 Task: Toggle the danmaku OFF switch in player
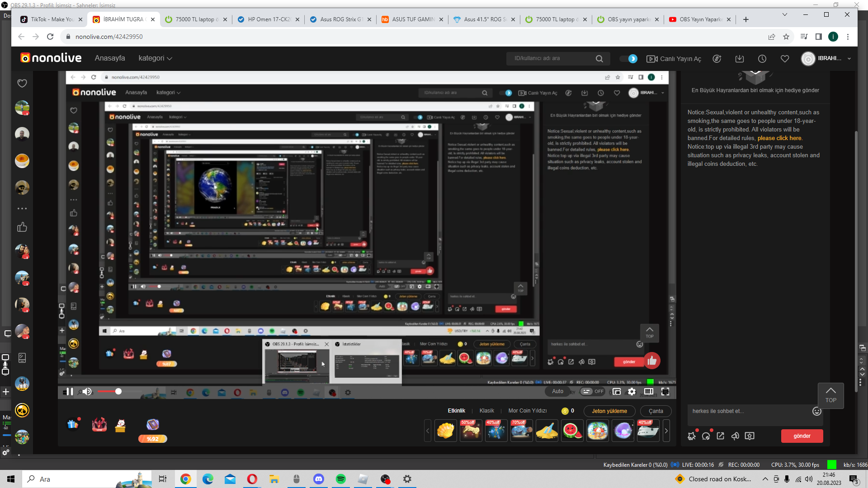tap(593, 392)
